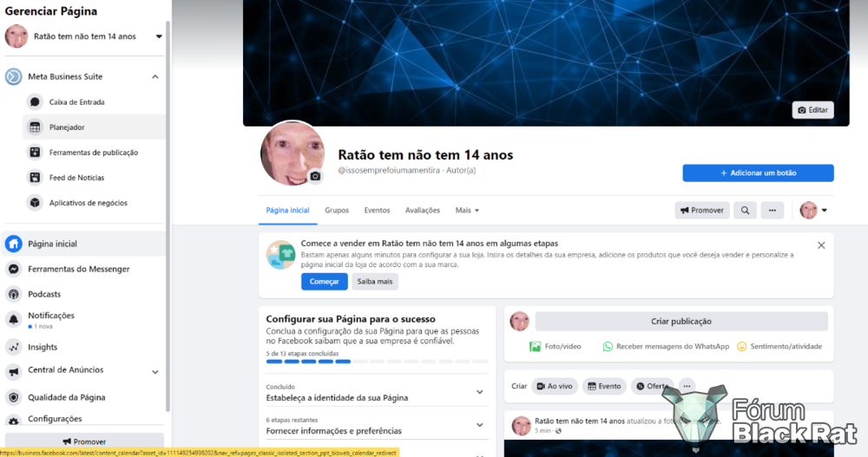
Task: Go to Página inicial home icon
Action: pos(14,244)
